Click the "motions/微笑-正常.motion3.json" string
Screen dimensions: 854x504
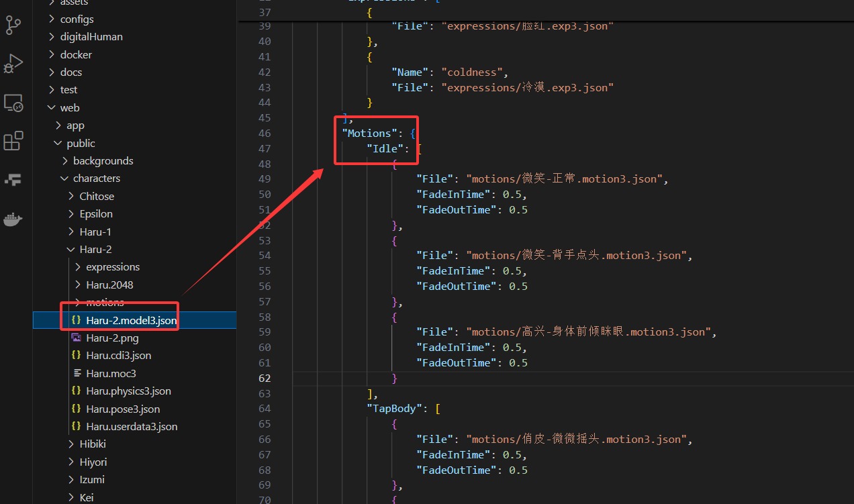564,179
